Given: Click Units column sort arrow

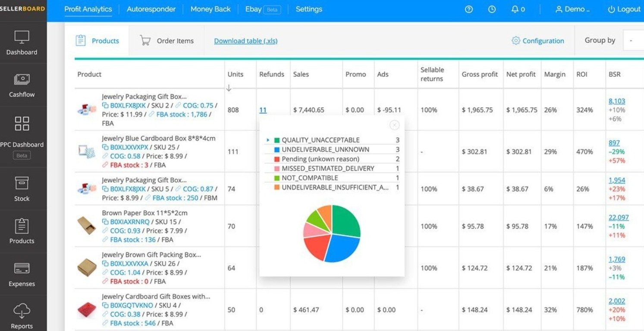Looking at the screenshot, I should click(229, 88).
